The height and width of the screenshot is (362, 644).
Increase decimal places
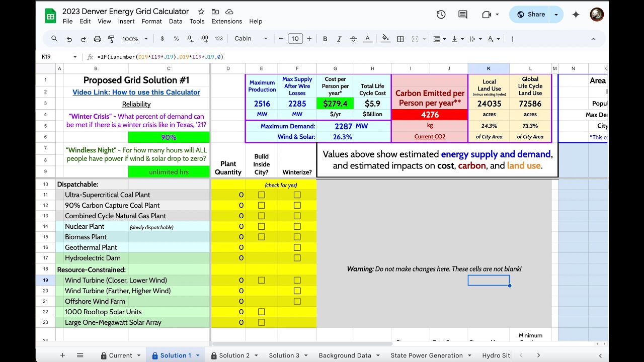204,39
